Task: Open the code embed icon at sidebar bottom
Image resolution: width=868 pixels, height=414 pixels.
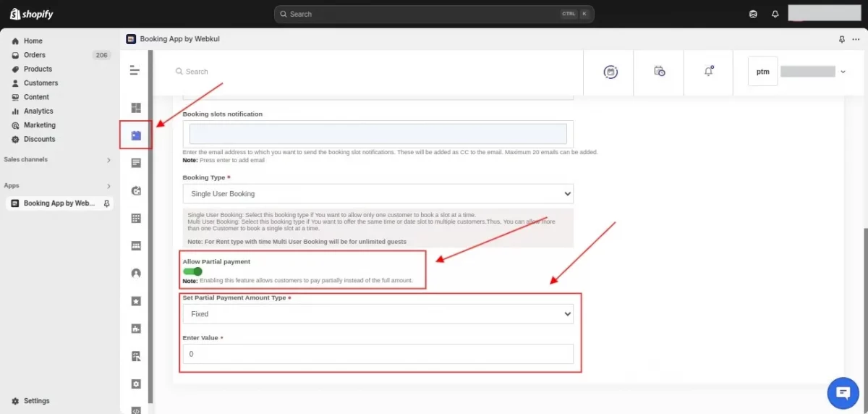Action: click(135, 410)
